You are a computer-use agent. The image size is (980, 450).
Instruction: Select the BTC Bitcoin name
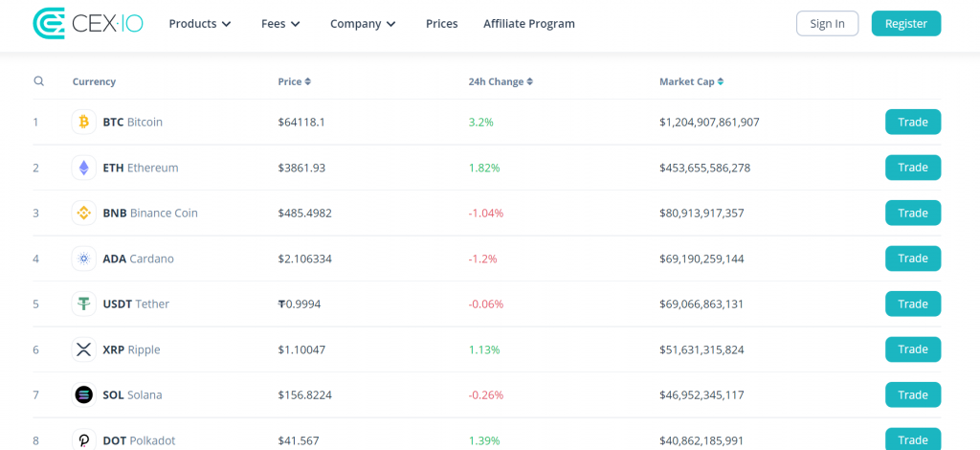point(132,122)
